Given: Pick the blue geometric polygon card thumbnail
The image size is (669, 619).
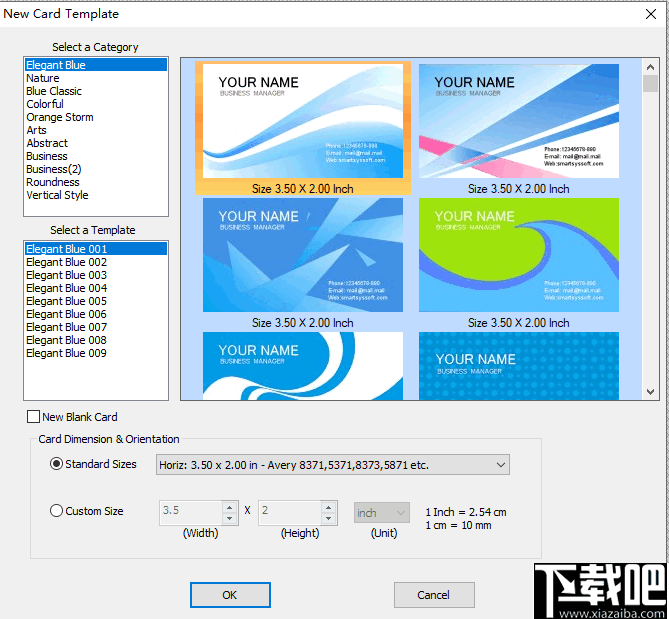Looking at the screenshot, I should (303, 255).
